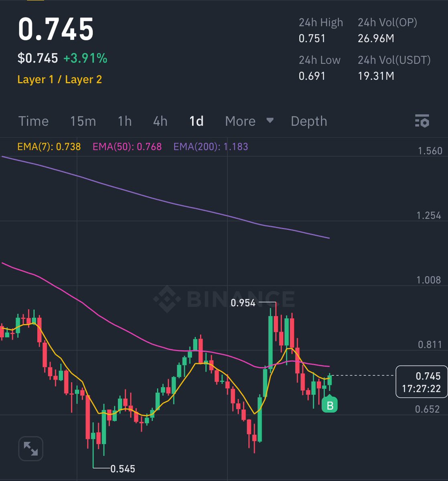Image resolution: width=448 pixels, height=481 pixels.
Task: Open the Depth view
Action: click(308, 121)
